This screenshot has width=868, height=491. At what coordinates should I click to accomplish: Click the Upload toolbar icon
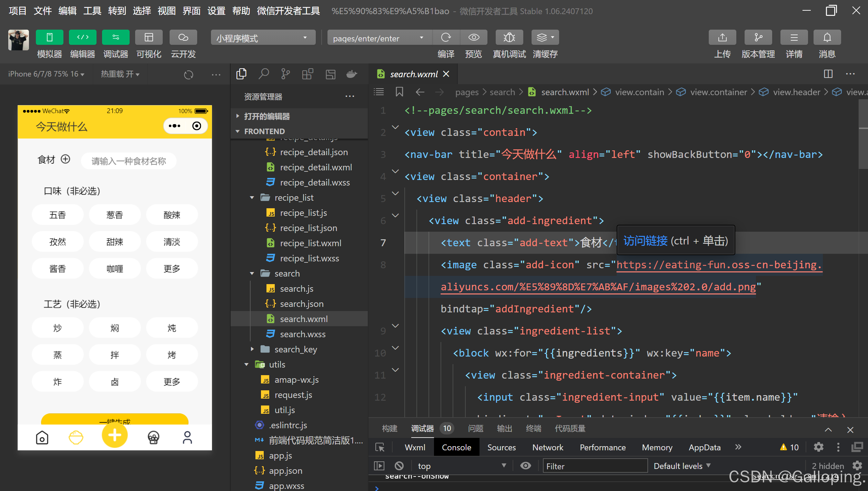point(722,37)
